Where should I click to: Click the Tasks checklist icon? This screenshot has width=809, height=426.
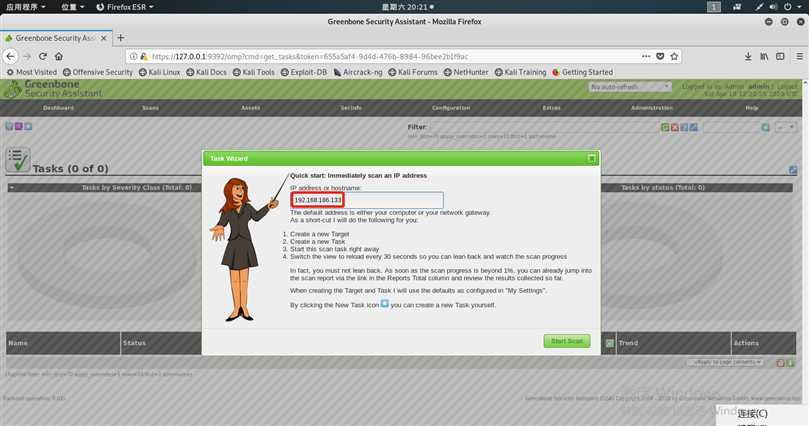click(18, 160)
